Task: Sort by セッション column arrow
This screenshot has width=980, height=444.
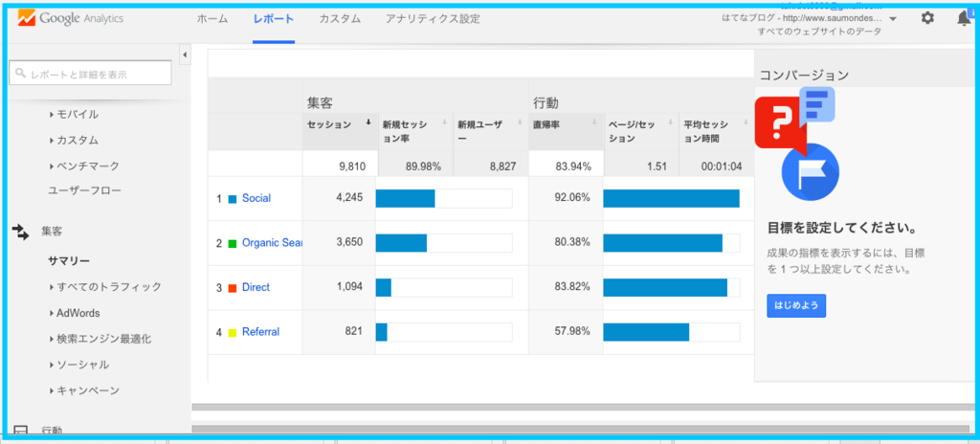Action: click(368, 122)
